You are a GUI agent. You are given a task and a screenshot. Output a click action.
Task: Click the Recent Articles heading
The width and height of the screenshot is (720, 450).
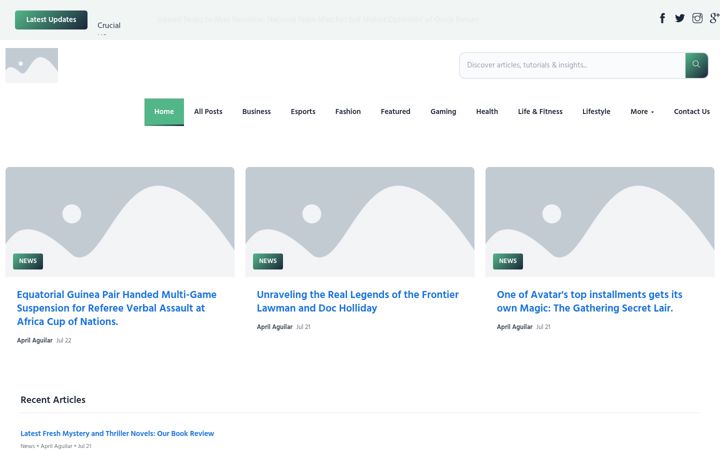53,400
